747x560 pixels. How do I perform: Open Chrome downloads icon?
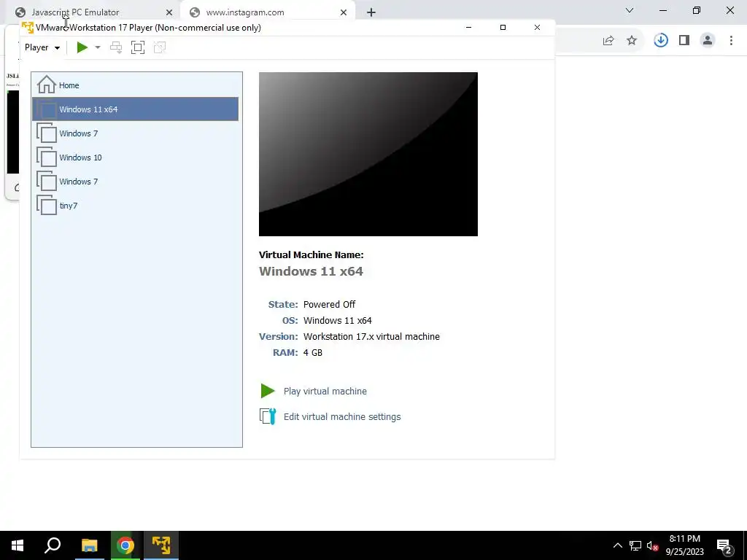click(x=661, y=41)
